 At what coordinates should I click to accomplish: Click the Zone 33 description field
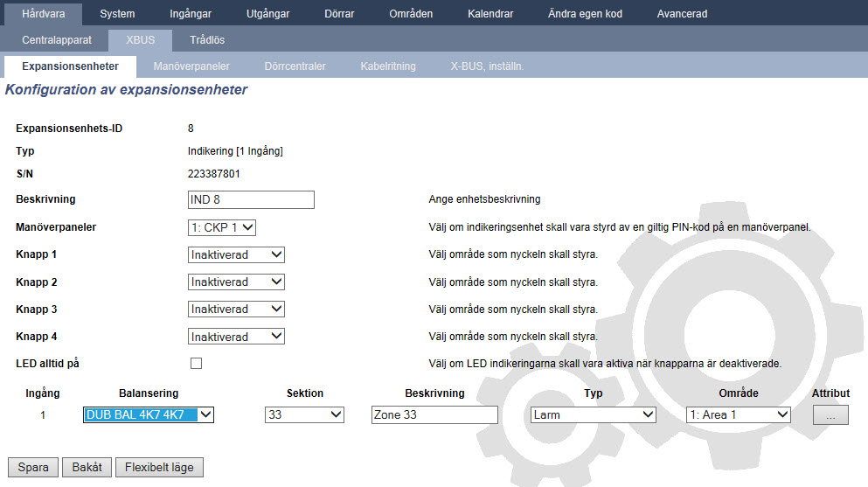pos(434,415)
